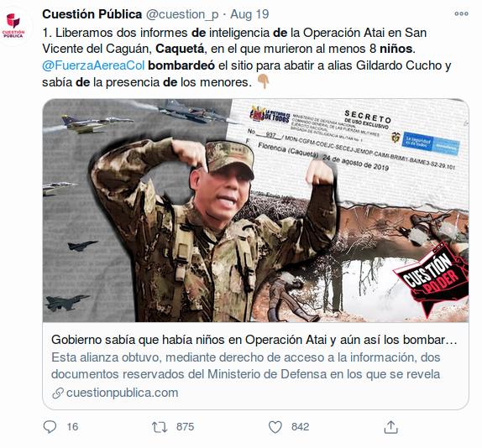
Task: Open the article preview image of the soldier
Action: coord(256,211)
